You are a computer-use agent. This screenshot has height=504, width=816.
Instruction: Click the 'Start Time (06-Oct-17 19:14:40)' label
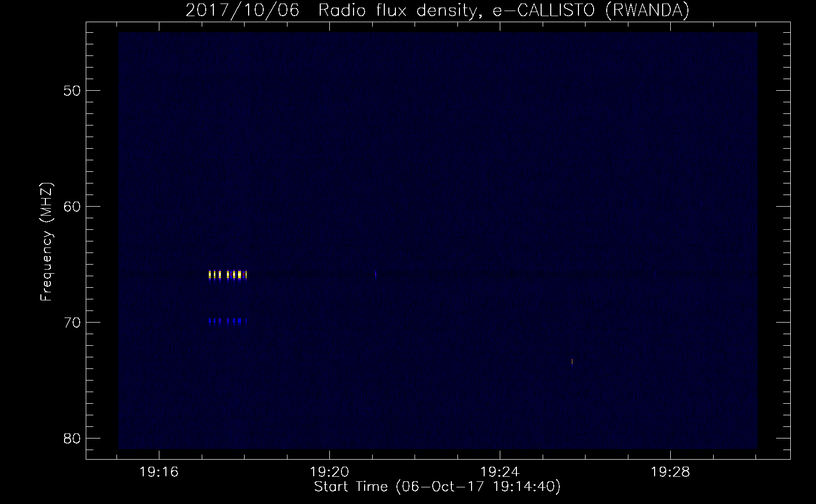coord(437,487)
